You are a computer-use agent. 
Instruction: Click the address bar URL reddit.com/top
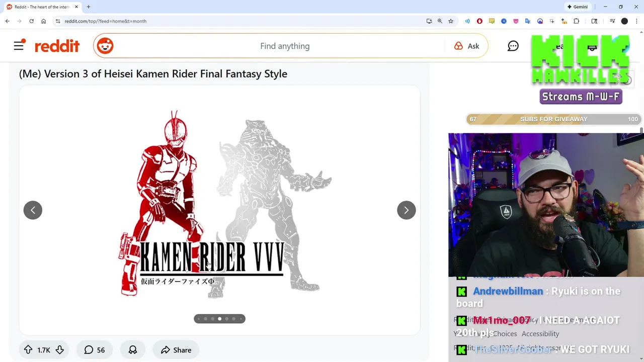(x=105, y=21)
